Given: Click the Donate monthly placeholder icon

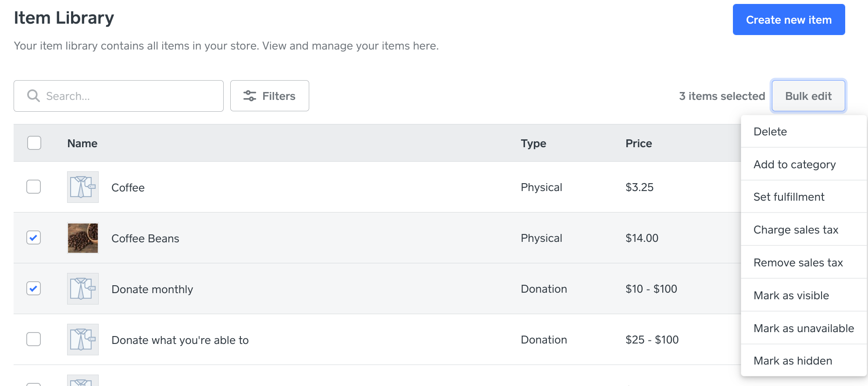Looking at the screenshot, I should [83, 289].
